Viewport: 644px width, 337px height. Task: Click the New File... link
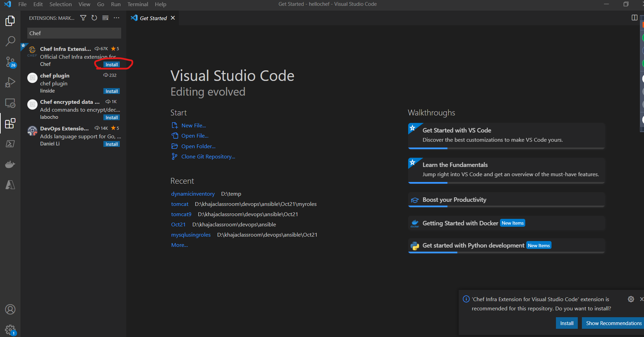194,125
